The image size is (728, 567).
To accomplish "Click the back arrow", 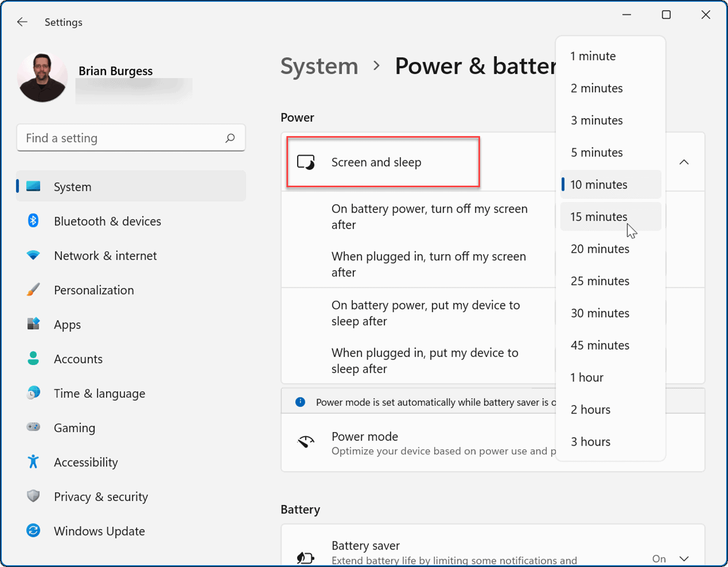I will [x=22, y=22].
